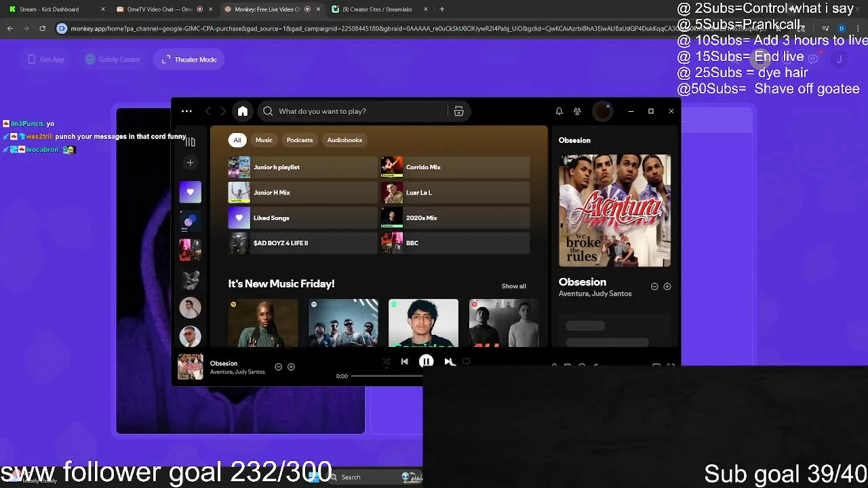The image size is (868, 488).
Task: Open Junior h playlist
Action: tap(302, 167)
